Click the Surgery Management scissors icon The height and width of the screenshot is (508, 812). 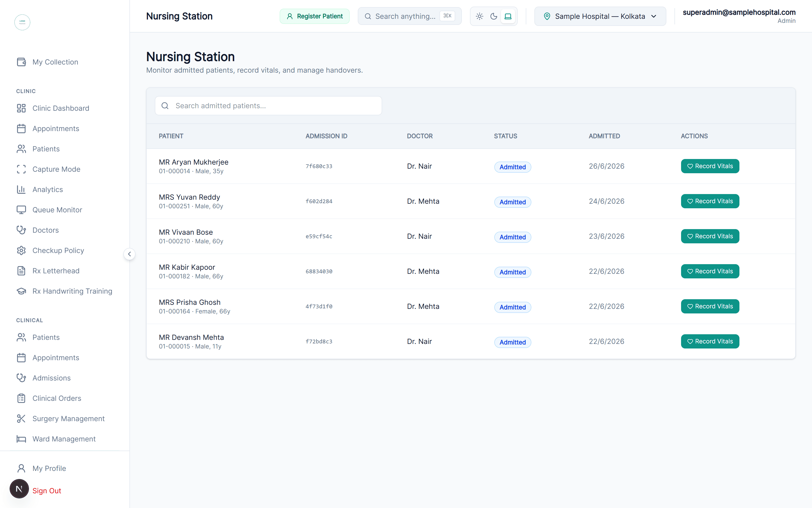pyautogui.click(x=21, y=419)
